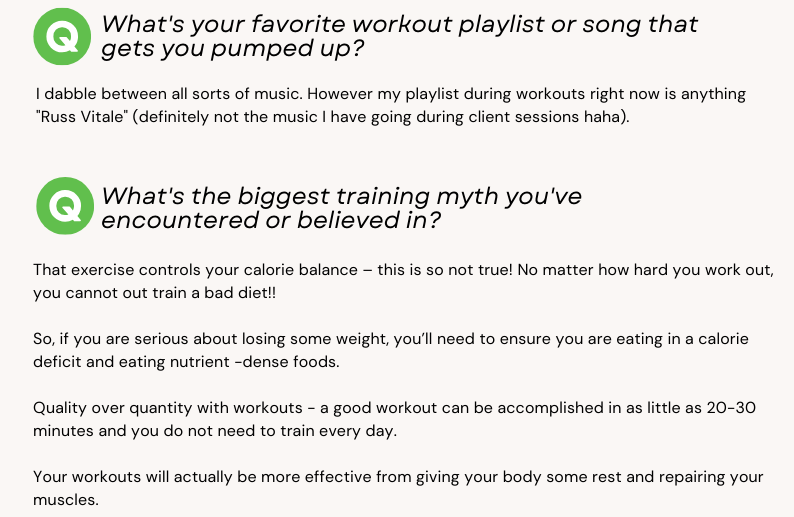The width and height of the screenshot is (794, 517).
Task: Click the words "No matter how hard you work out"
Action: coord(645,269)
